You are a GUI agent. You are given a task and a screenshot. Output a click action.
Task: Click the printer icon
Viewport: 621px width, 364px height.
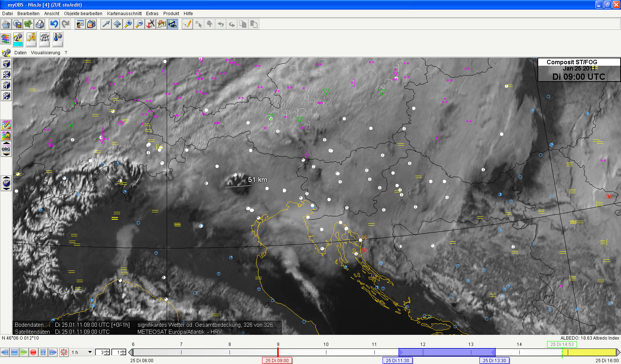pyautogui.click(x=40, y=24)
